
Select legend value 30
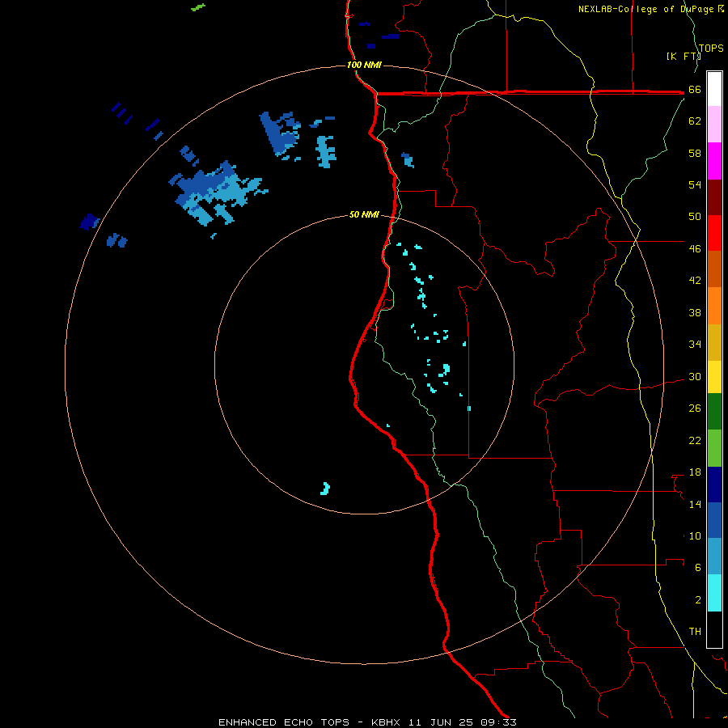pyautogui.click(x=695, y=376)
